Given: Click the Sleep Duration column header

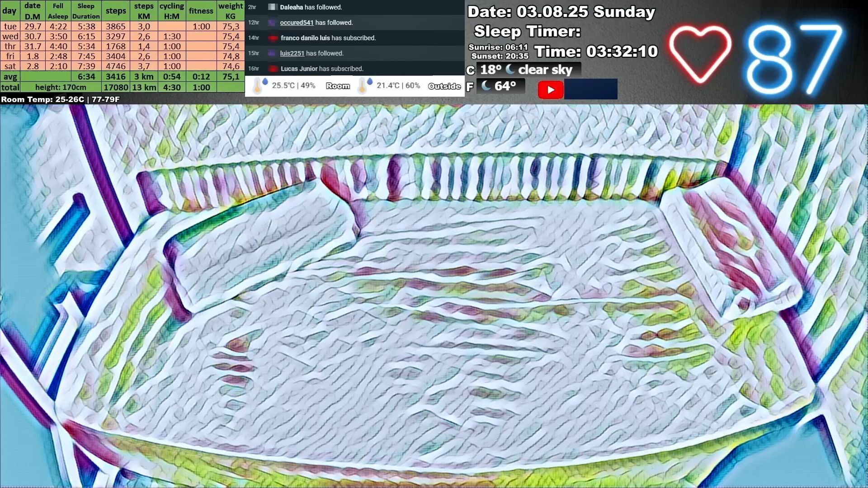Looking at the screenshot, I should pyautogui.click(x=86, y=11).
